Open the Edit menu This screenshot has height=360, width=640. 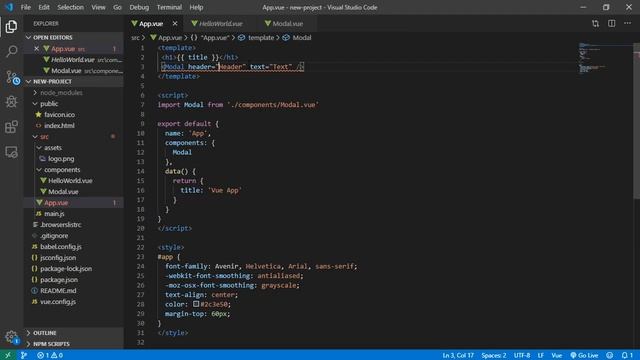tap(44, 7)
